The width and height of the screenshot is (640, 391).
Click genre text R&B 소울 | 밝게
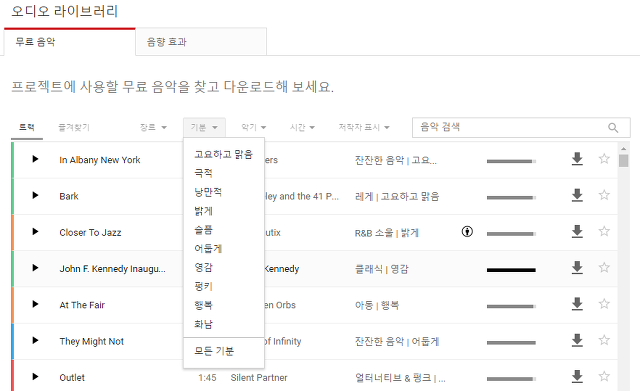[387, 233]
